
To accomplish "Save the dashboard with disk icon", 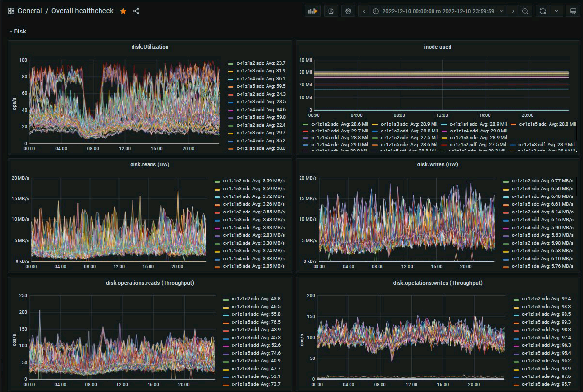I will (331, 11).
